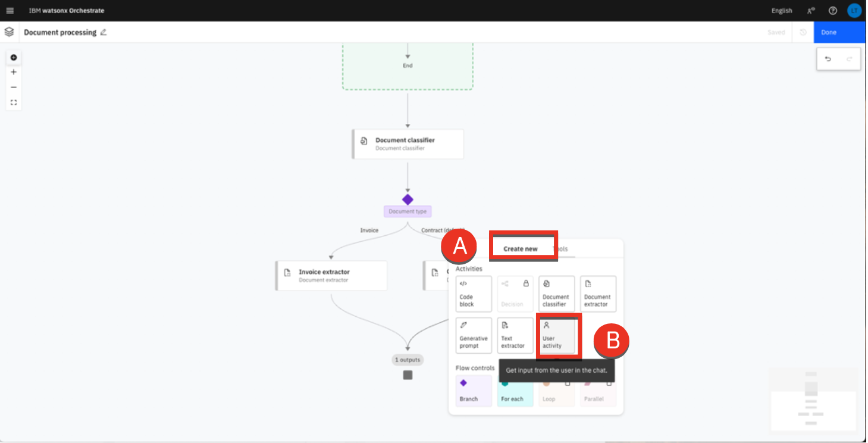This screenshot has width=868, height=443.
Task: Open the help question mark icon
Action: click(x=833, y=11)
